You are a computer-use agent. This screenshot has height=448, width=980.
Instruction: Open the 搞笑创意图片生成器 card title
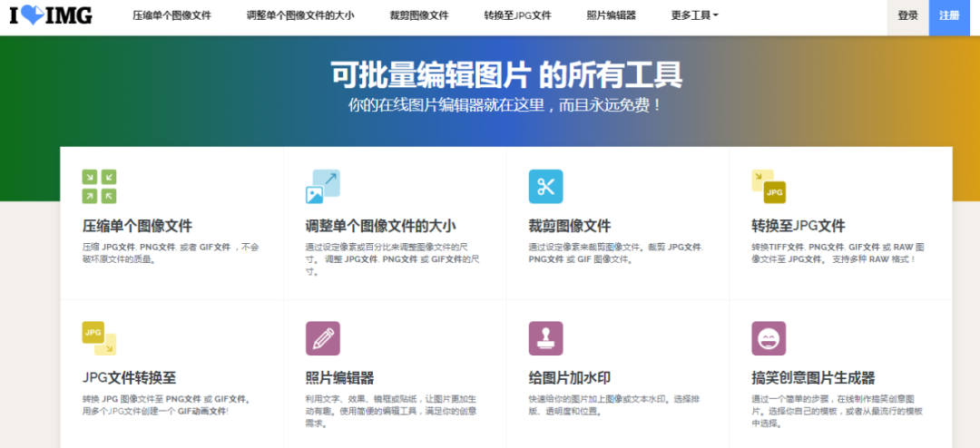coord(812,377)
